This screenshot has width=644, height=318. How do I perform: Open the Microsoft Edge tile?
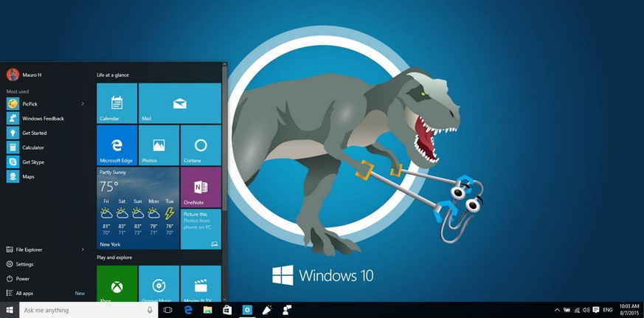click(x=117, y=145)
